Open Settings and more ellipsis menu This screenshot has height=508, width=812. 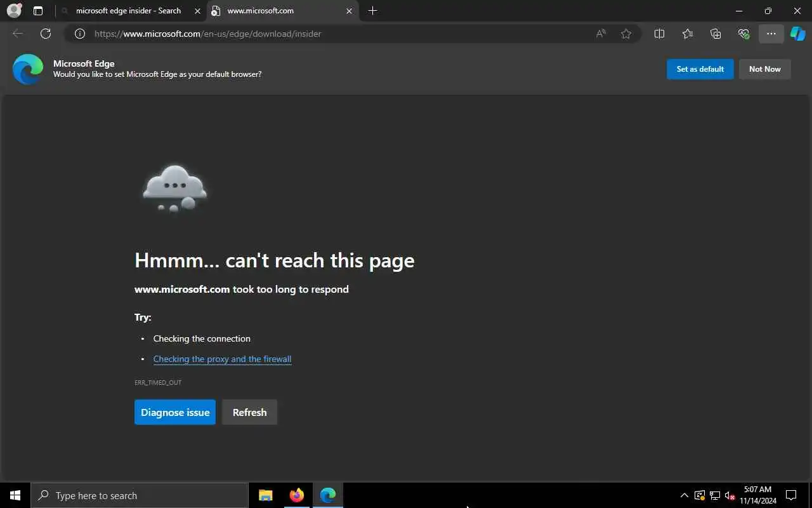771,34
